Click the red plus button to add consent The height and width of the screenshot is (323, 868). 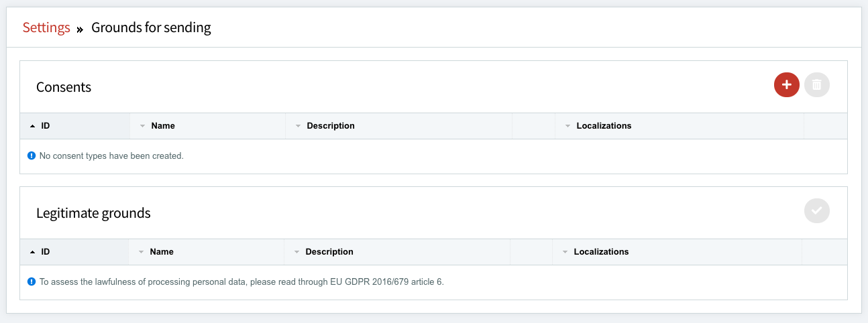click(786, 85)
